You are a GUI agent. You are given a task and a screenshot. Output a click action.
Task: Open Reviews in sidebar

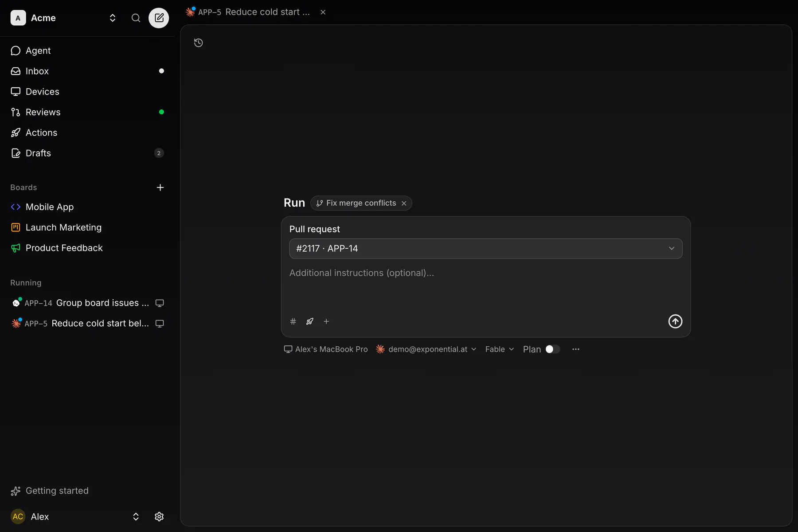point(87,112)
